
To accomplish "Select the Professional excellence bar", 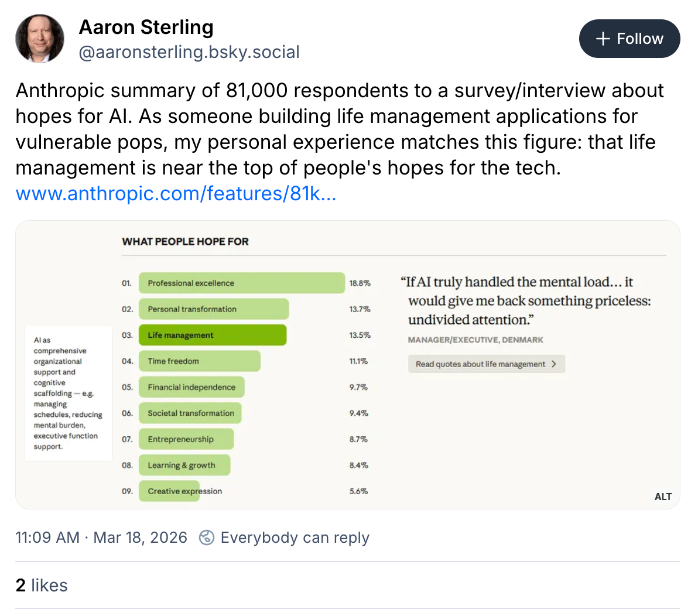I will 241,283.
